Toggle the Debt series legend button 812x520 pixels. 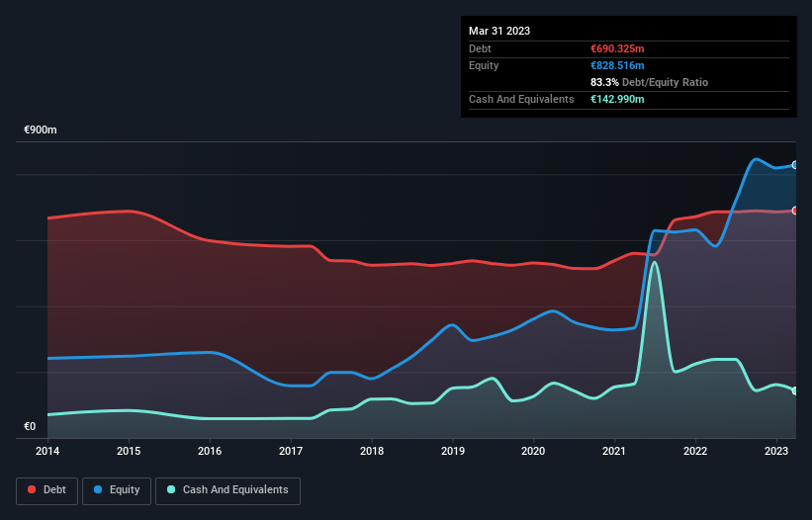tap(46, 490)
